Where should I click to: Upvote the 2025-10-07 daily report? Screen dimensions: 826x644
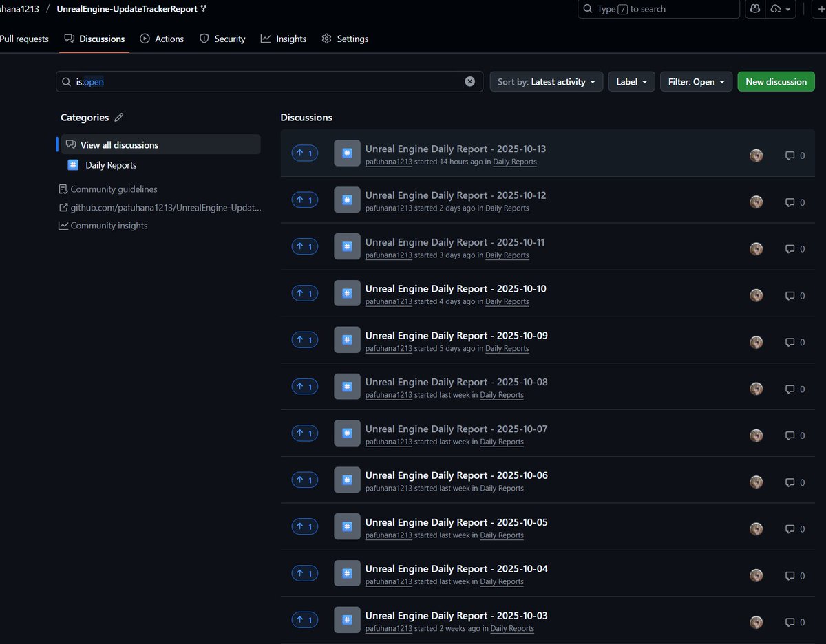pos(305,433)
